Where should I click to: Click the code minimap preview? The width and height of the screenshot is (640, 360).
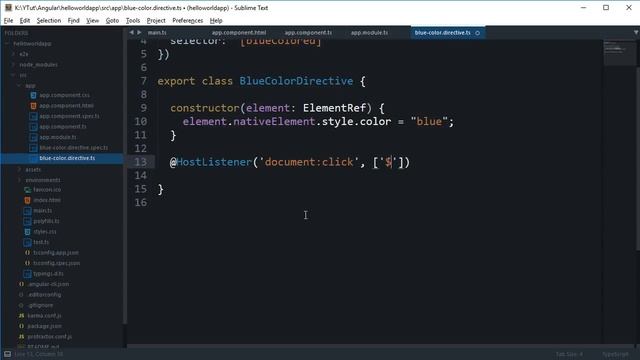click(x=620, y=52)
